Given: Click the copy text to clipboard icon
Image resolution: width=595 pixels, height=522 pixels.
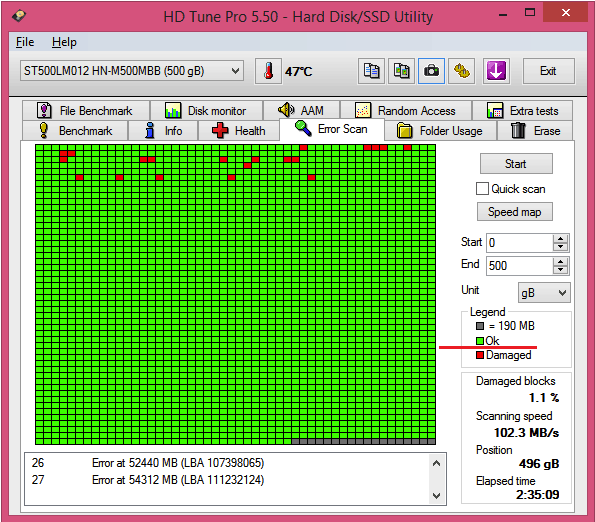Looking at the screenshot, I should click(x=371, y=71).
